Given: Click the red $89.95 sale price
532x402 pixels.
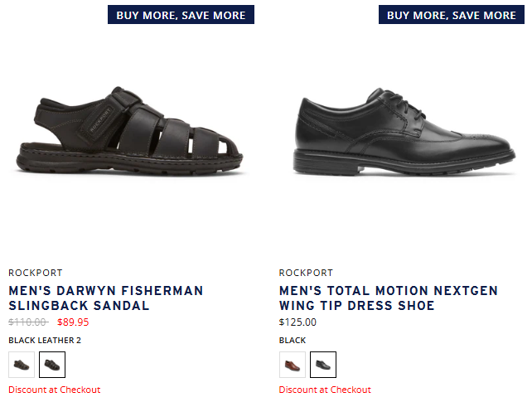Looking at the screenshot, I should (73, 322).
